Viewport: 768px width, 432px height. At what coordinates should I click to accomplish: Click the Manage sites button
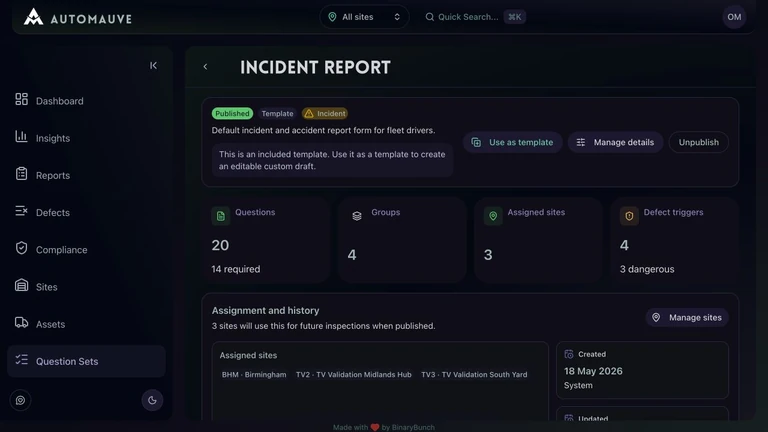pos(687,318)
